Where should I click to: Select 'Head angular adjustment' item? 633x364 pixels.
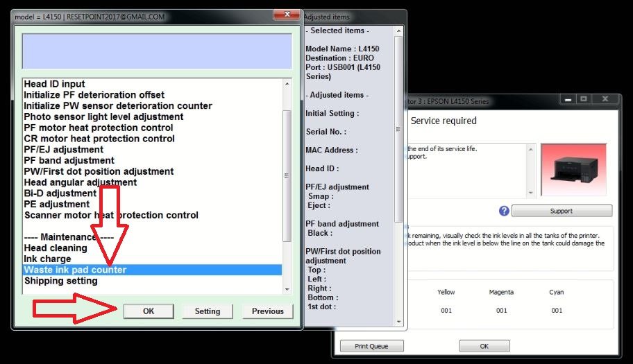click(x=81, y=182)
